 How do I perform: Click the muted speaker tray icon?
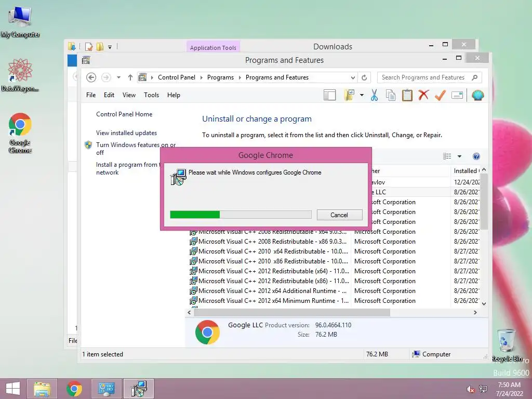(470, 389)
